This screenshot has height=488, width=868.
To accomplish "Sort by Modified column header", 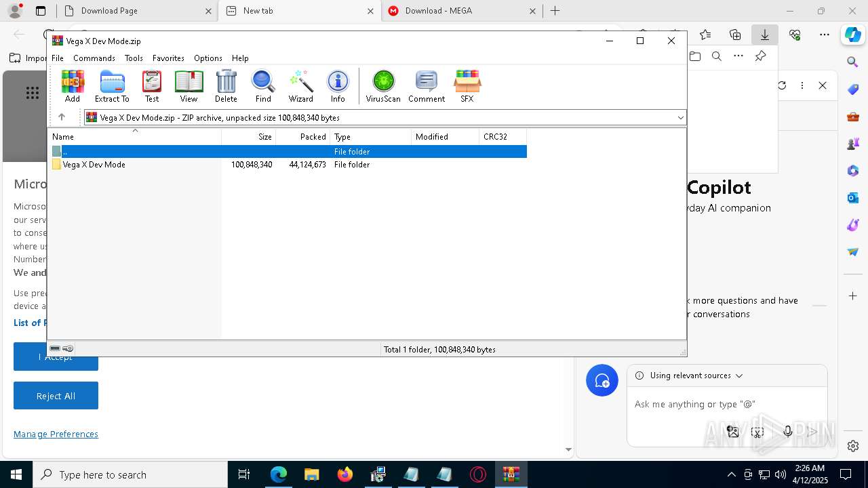I will coord(446,137).
